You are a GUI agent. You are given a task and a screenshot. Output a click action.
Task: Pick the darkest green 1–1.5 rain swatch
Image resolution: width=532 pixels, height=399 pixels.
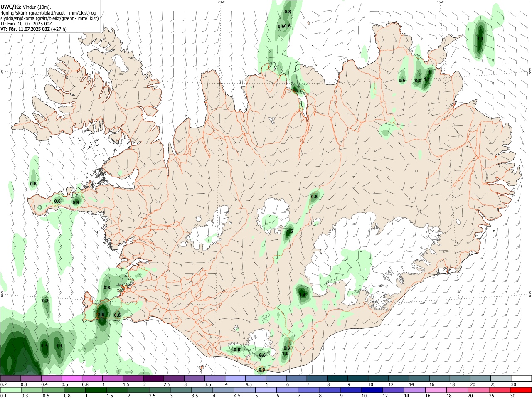[x=96, y=390]
